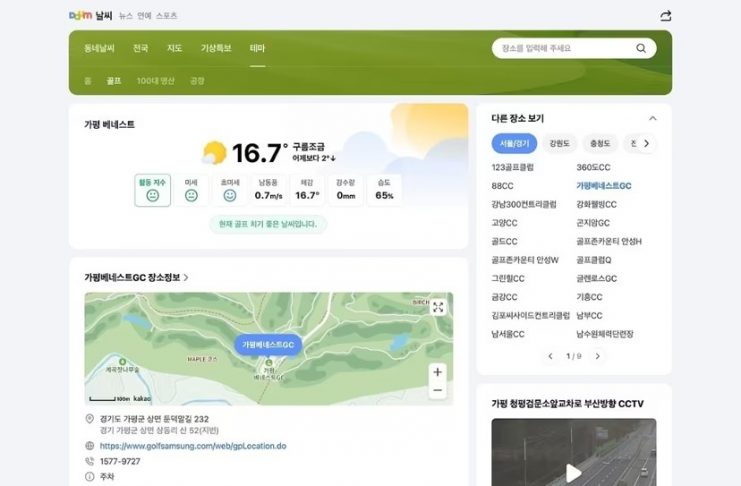Click the share icon at top right
Image resolution: width=741 pixels, height=486 pixels.
665,16
